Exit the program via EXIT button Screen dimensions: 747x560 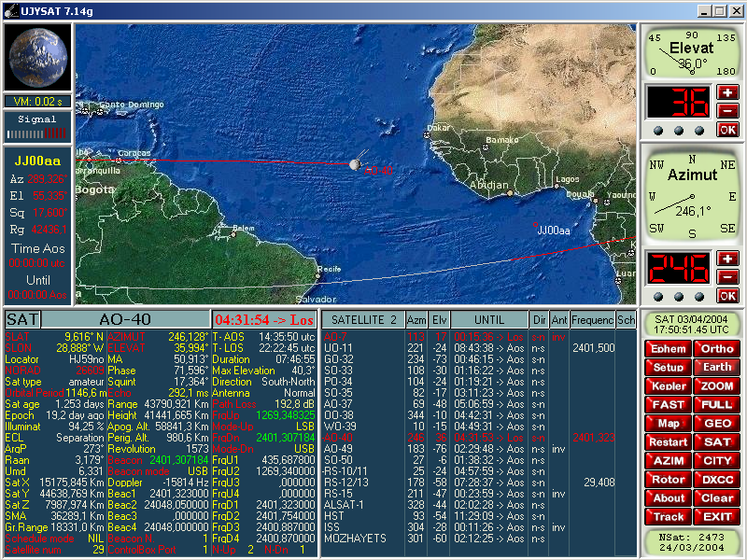pos(717,517)
